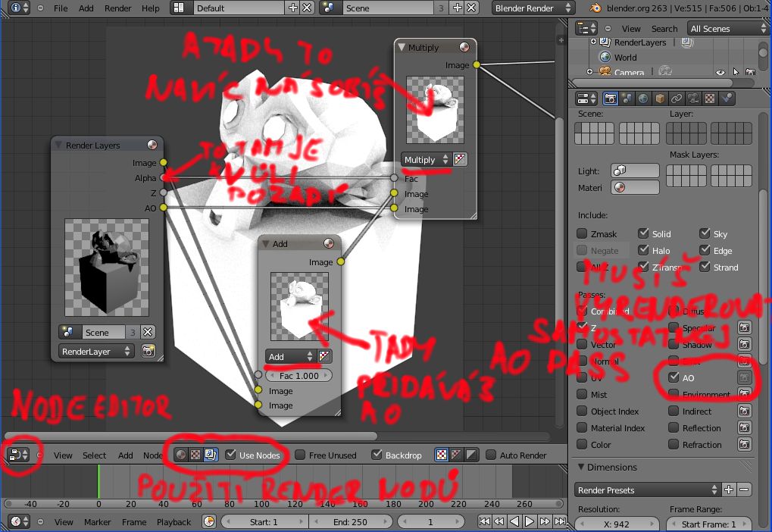Jump to the start frame of timeline
Viewport: 772px width, 532px height.
pos(484,521)
